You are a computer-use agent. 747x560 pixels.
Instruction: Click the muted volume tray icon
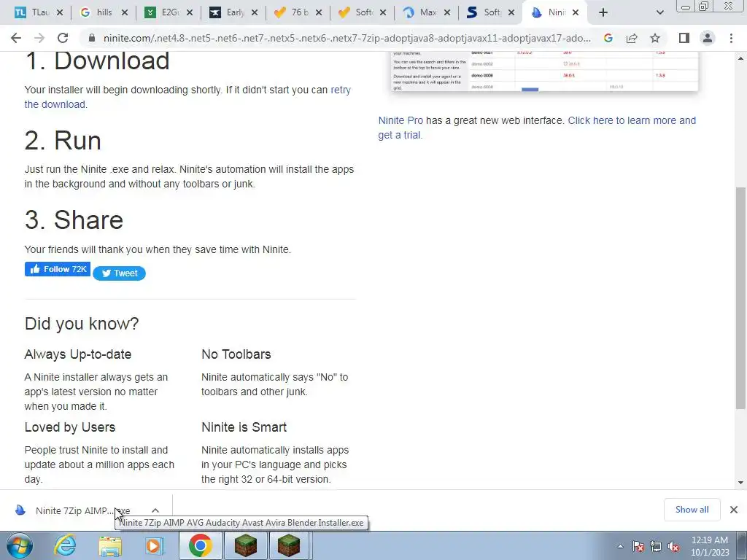click(673, 546)
